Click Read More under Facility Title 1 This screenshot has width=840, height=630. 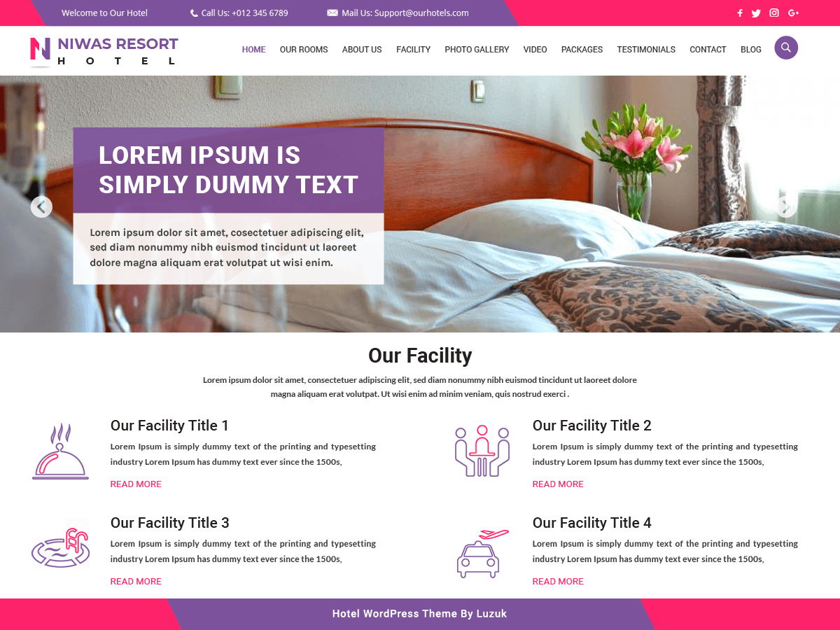click(x=136, y=484)
